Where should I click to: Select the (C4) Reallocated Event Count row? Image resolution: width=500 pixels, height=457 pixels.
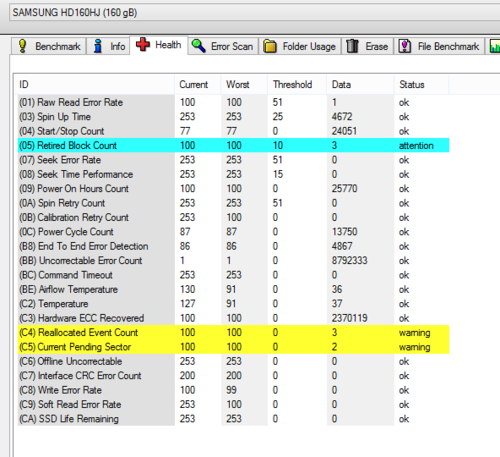(x=233, y=332)
